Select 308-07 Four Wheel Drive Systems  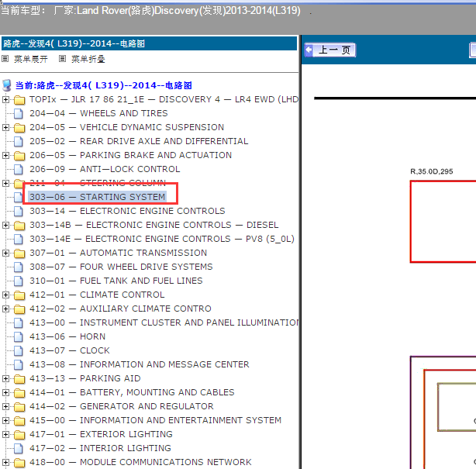(121, 267)
